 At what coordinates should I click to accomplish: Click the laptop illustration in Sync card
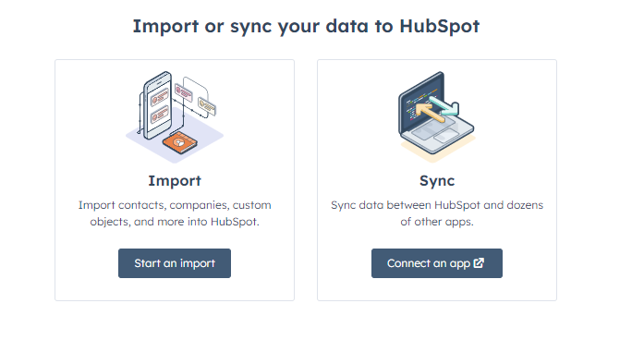[436, 113]
